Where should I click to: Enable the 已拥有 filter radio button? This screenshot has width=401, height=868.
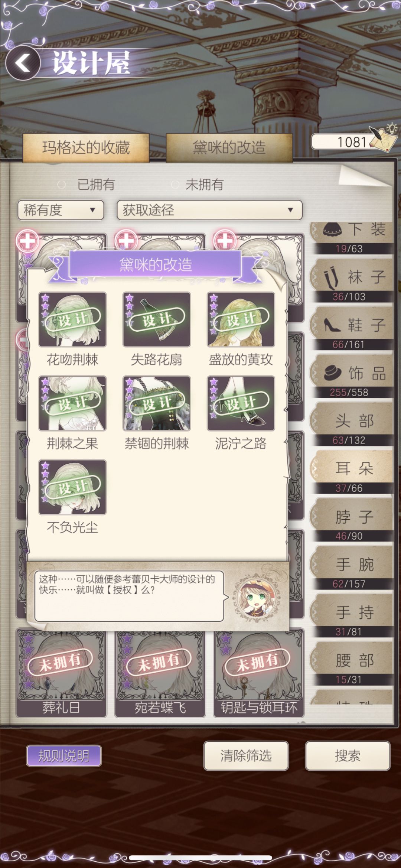pyautogui.click(x=62, y=184)
